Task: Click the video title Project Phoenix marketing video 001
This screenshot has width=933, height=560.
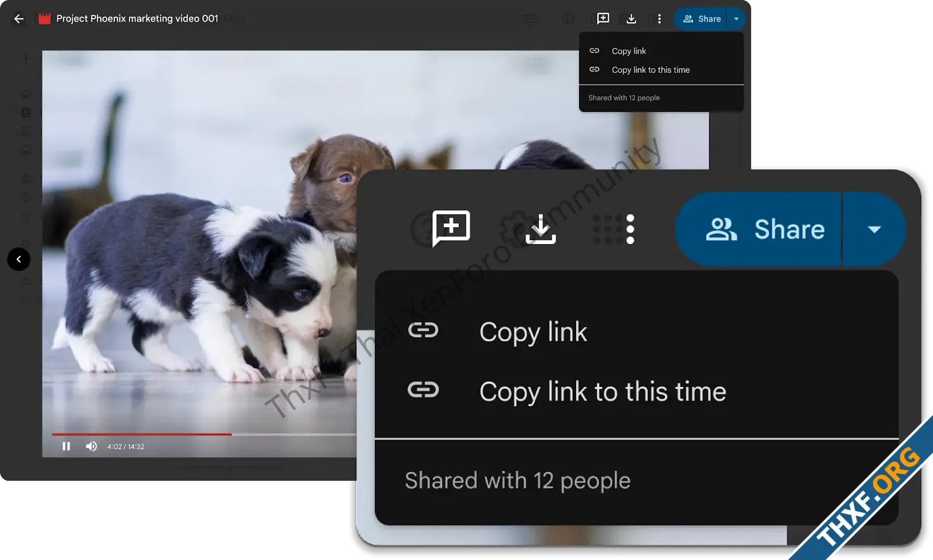Action: coord(137,19)
